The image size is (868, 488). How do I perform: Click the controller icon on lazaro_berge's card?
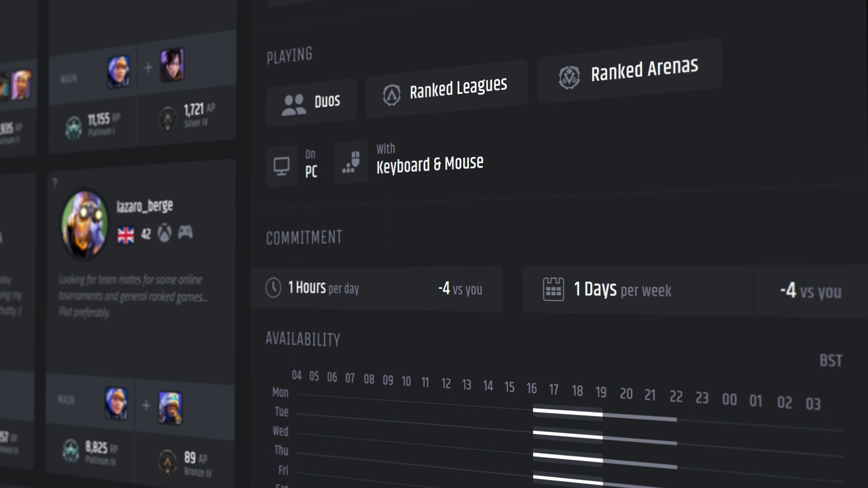click(x=185, y=232)
